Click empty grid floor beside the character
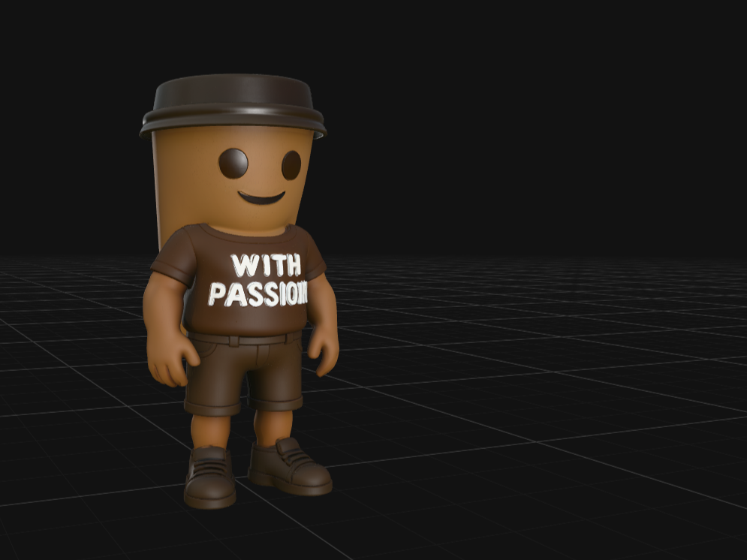The width and height of the screenshot is (747, 560). click(524, 381)
